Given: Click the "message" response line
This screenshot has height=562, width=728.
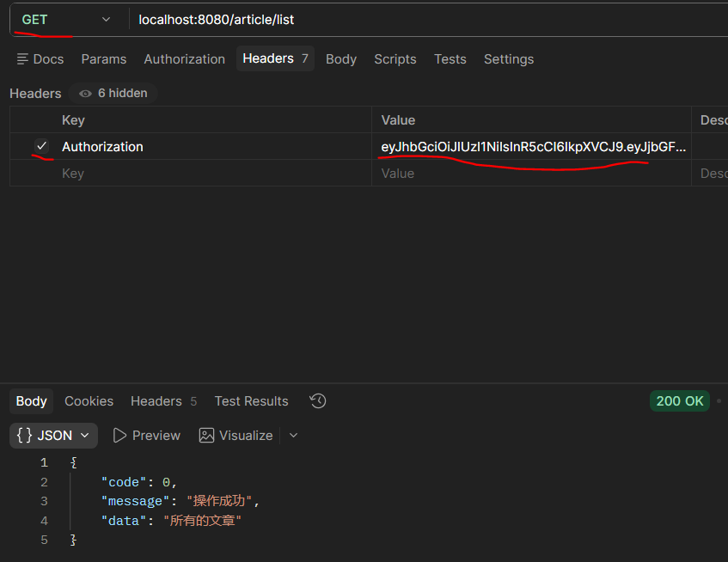Looking at the screenshot, I should point(180,501).
